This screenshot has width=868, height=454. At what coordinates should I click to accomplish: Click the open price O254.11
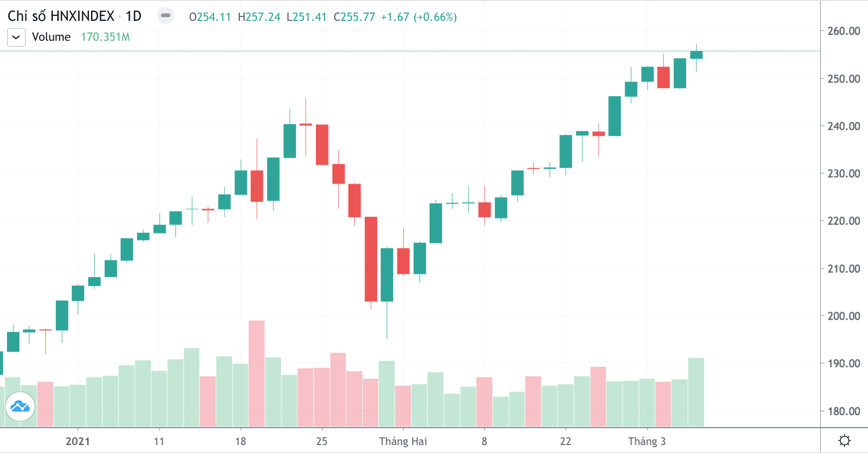(210, 16)
